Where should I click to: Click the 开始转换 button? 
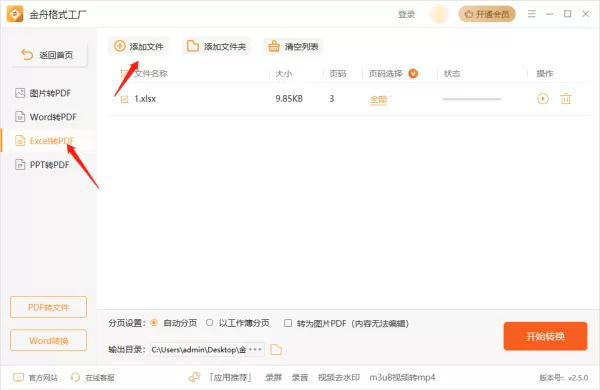pyautogui.click(x=545, y=336)
